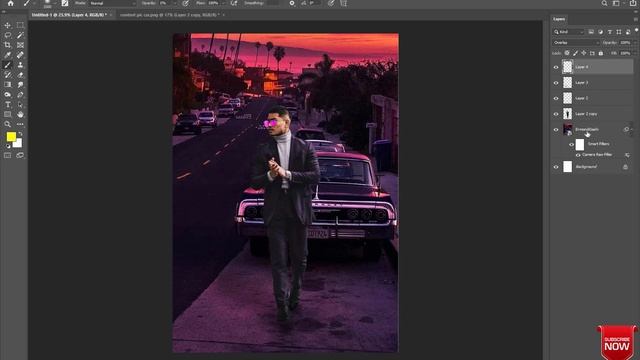Open the search icon at top right
640x360 pixels.
604,3
